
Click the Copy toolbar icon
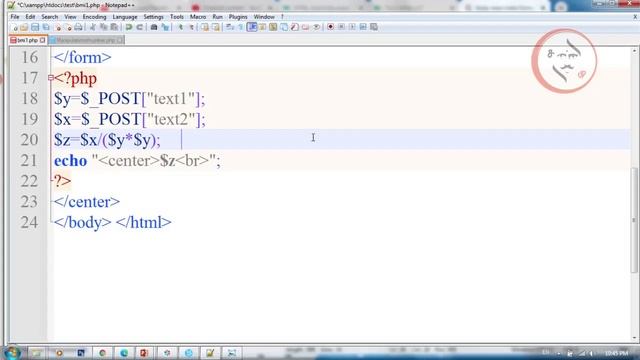[x=104, y=27]
